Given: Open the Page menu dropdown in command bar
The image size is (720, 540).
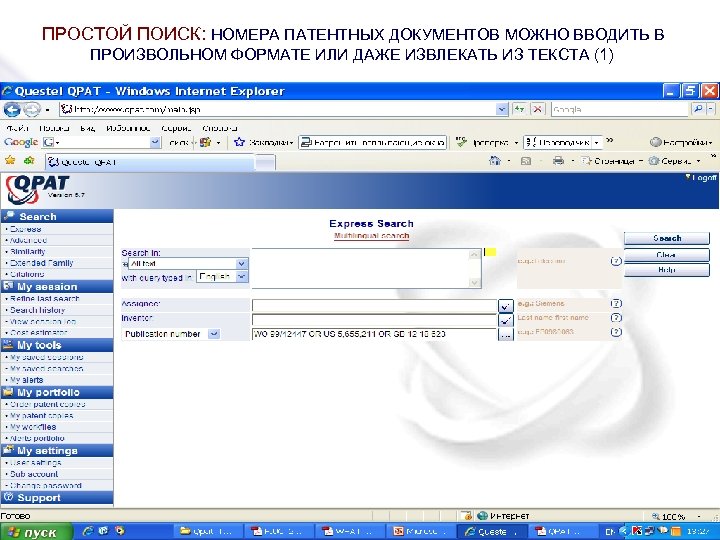Looking at the screenshot, I should pos(611,161).
